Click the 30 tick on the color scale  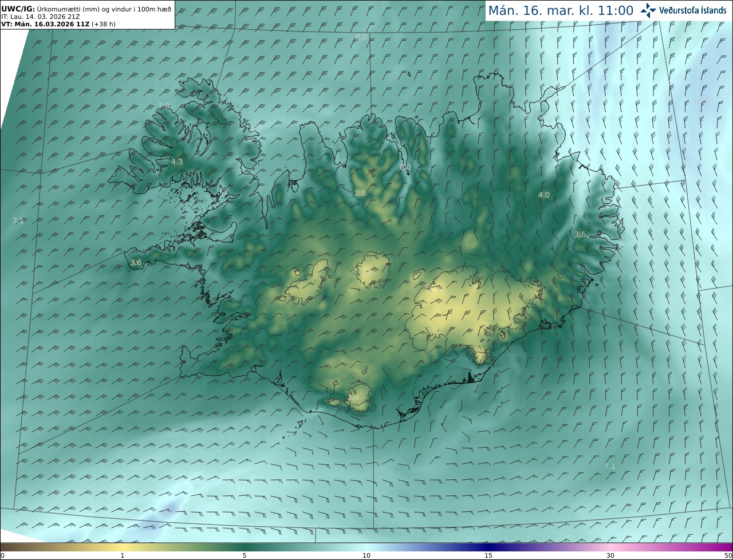click(610, 555)
